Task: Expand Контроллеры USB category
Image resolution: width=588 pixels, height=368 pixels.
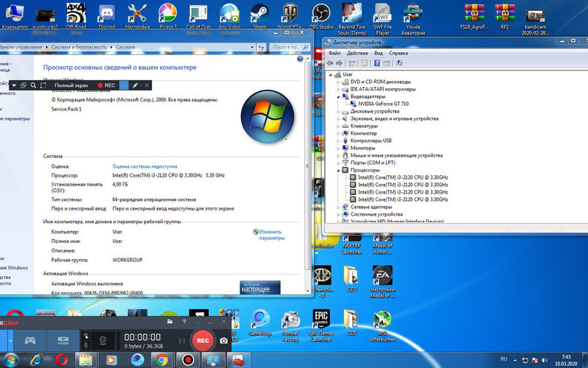Action: click(x=338, y=141)
